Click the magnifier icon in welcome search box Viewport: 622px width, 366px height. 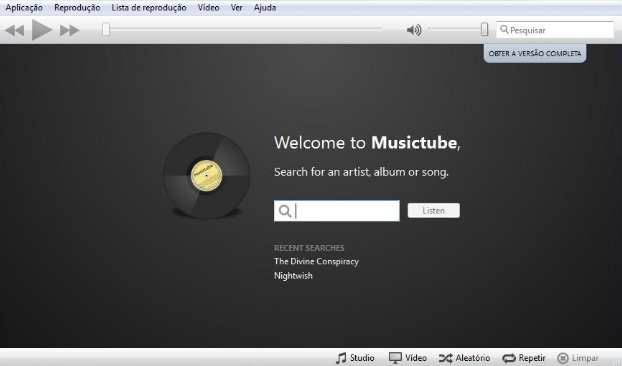[284, 211]
